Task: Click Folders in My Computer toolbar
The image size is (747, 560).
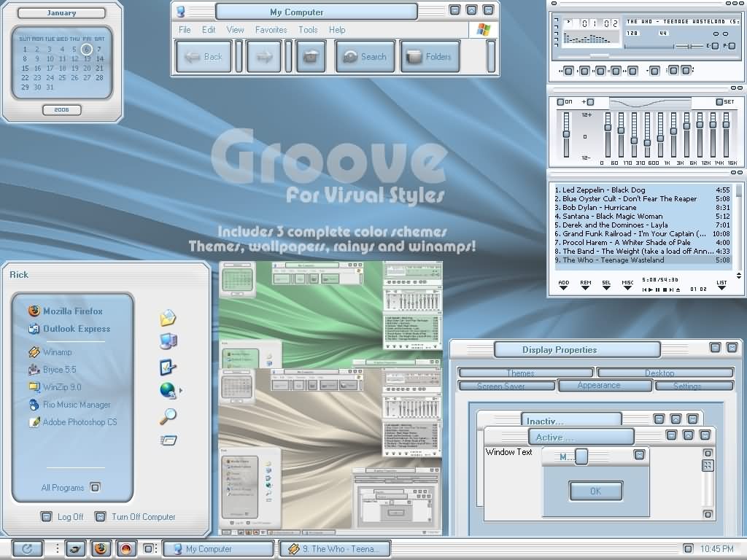Action: [430, 57]
